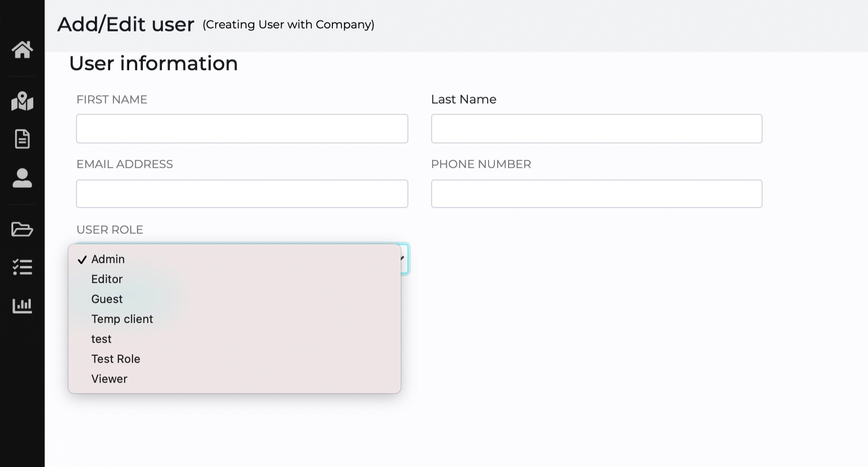This screenshot has width=868, height=467.
Task: Open the home dashboard icon
Action: (x=22, y=49)
